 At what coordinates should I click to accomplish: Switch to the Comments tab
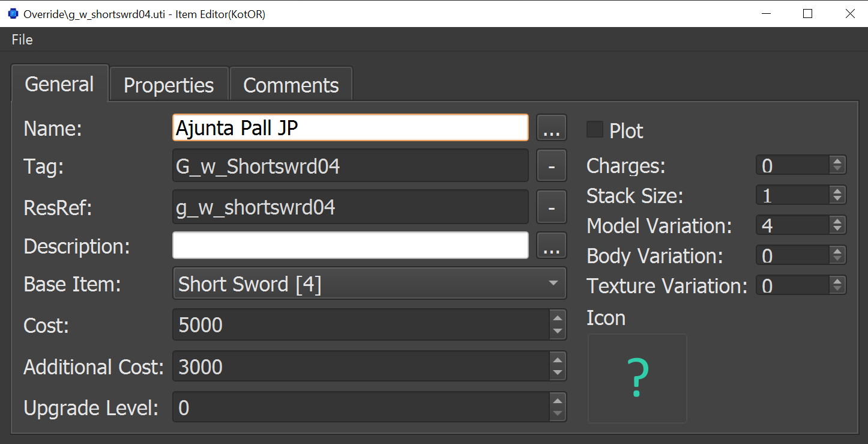pos(291,85)
